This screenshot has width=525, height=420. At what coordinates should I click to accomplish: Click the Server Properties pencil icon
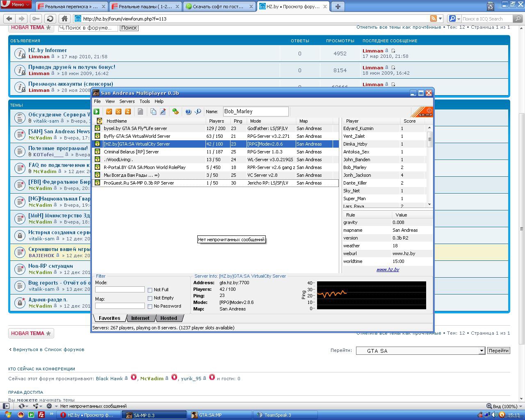[x=163, y=112]
